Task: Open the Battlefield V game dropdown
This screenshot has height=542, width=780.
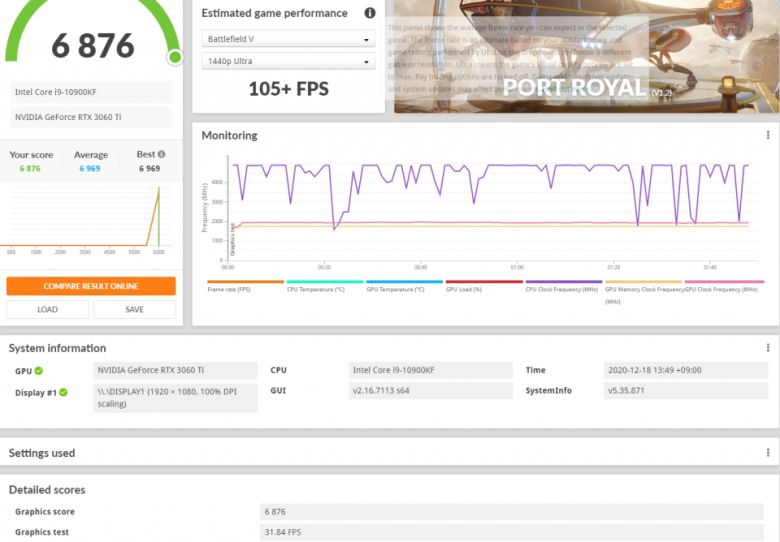Action: [288, 40]
